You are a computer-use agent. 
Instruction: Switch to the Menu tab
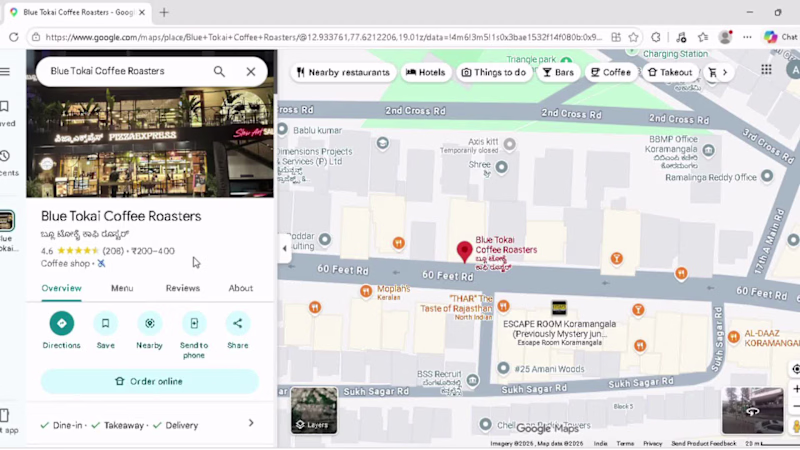pos(122,288)
